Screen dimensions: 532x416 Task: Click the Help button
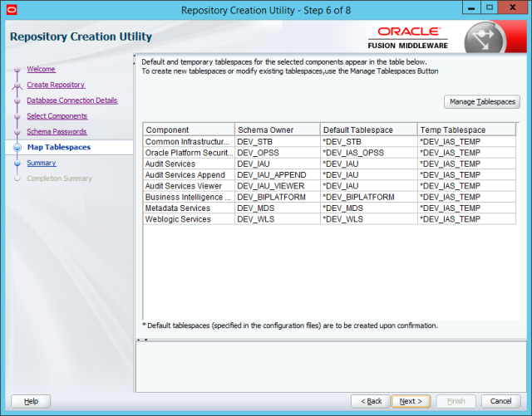pos(31,401)
